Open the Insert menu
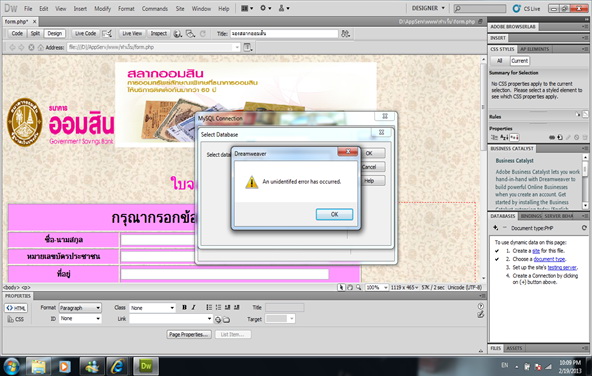 (x=80, y=8)
